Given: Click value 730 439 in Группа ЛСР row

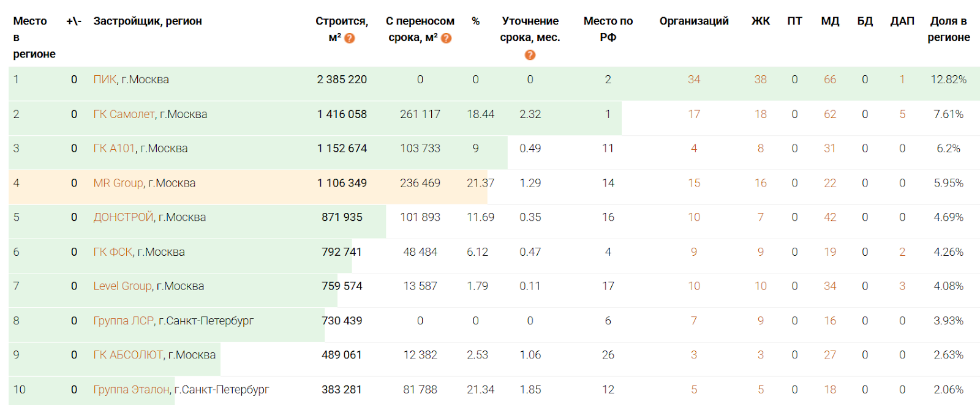Looking at the screenshot, I should [x=342, y=321].
